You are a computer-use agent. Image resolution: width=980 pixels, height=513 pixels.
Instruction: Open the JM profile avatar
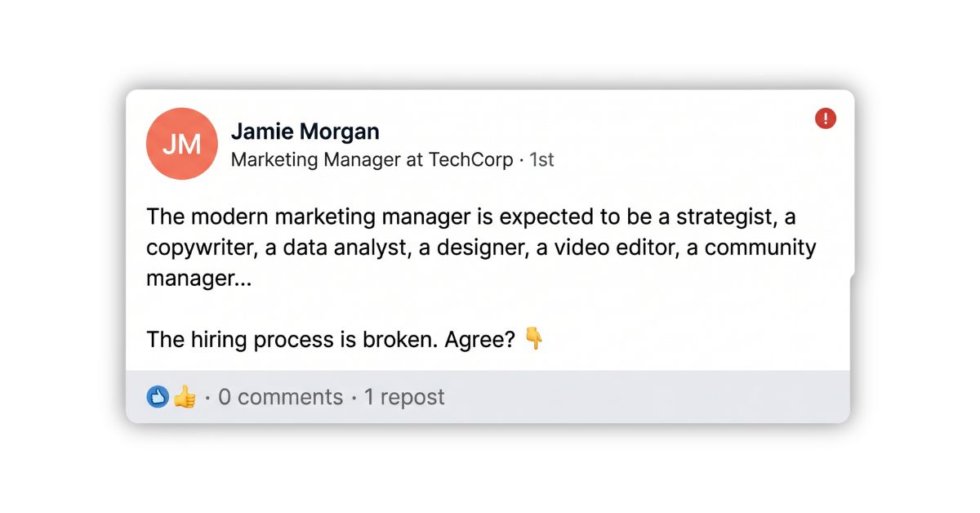click(181, 144)
